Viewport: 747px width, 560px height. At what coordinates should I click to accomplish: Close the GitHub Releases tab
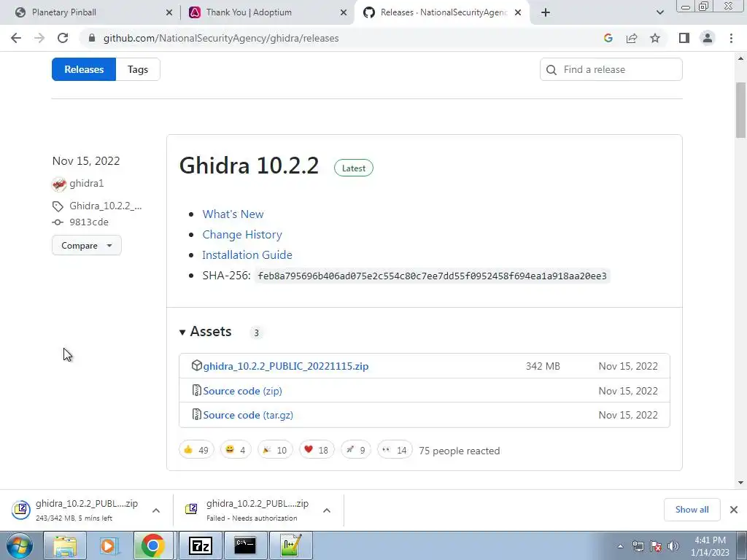(518, 12)
